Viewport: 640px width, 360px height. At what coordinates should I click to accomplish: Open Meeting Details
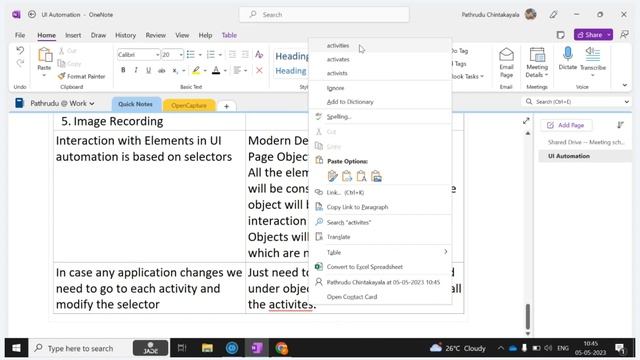point(537,62)
